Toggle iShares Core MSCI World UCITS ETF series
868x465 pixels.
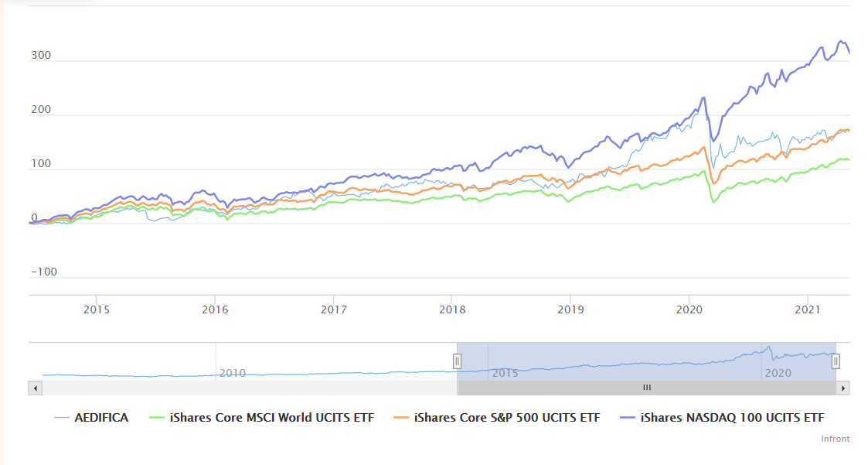(272, 417)
